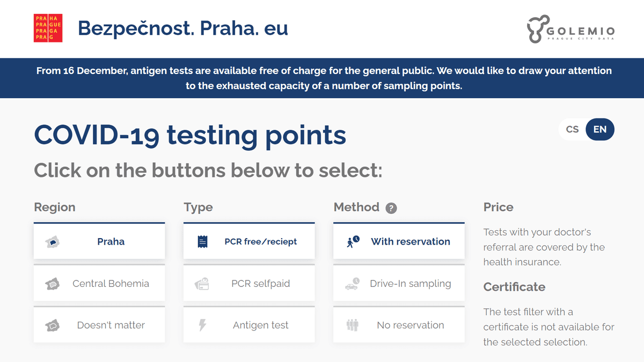The width and height of the screenshot is (644, 362).
Task: Click the Central Bohemia map icon
Action: [52, 284]
